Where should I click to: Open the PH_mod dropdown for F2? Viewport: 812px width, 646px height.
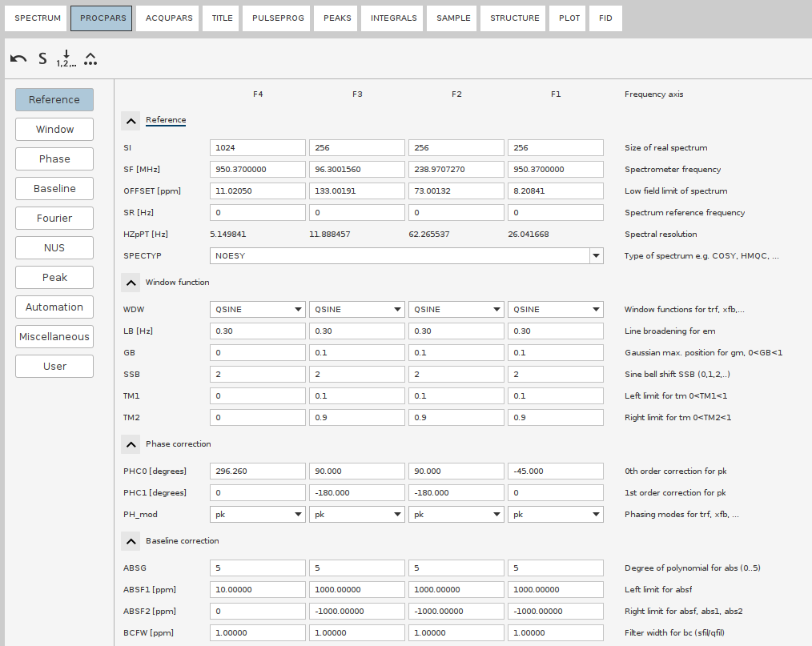click(496, 514)
